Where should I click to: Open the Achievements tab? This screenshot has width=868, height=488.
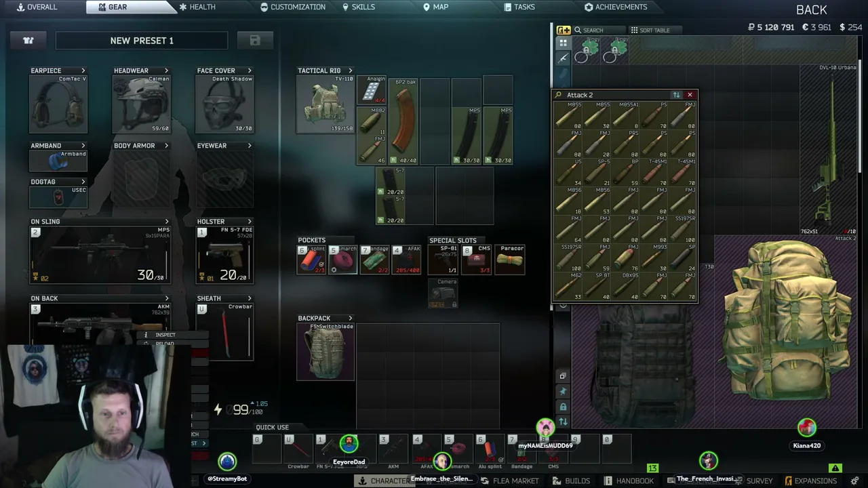point(616,7)
